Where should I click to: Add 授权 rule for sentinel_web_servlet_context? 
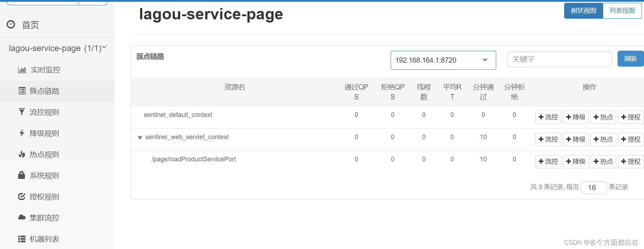coord(631,139)
